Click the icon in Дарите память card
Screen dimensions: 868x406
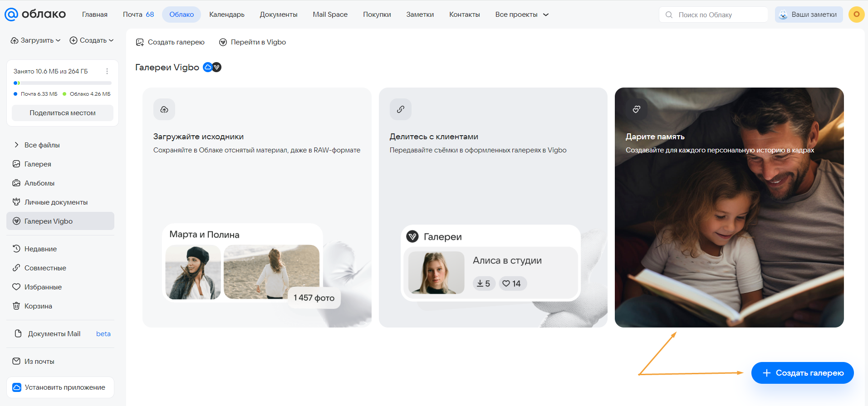point(637,109)
